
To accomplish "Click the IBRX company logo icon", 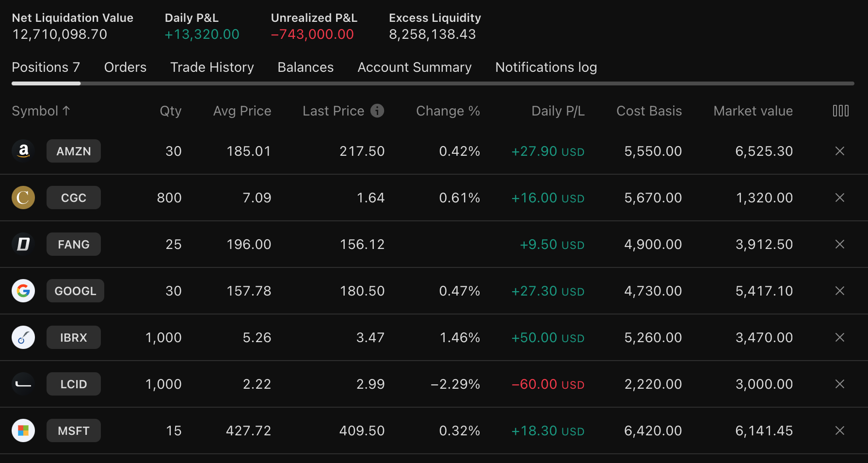I will coord(23,337).
